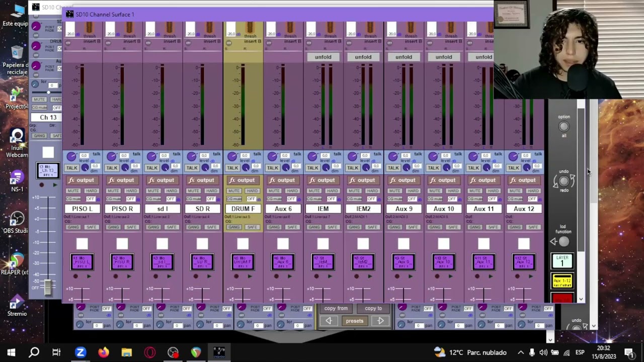Edit the PISO L channel name field
The image size is (644, 362).
82,209
